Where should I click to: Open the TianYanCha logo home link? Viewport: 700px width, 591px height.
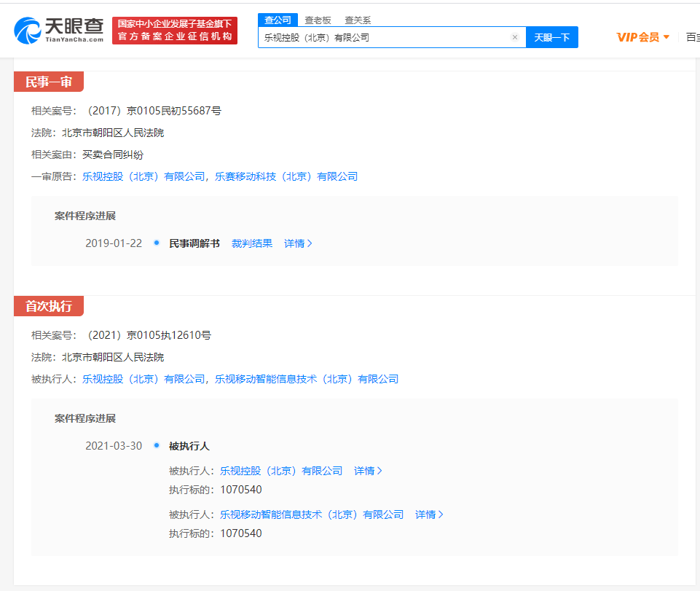58,31
